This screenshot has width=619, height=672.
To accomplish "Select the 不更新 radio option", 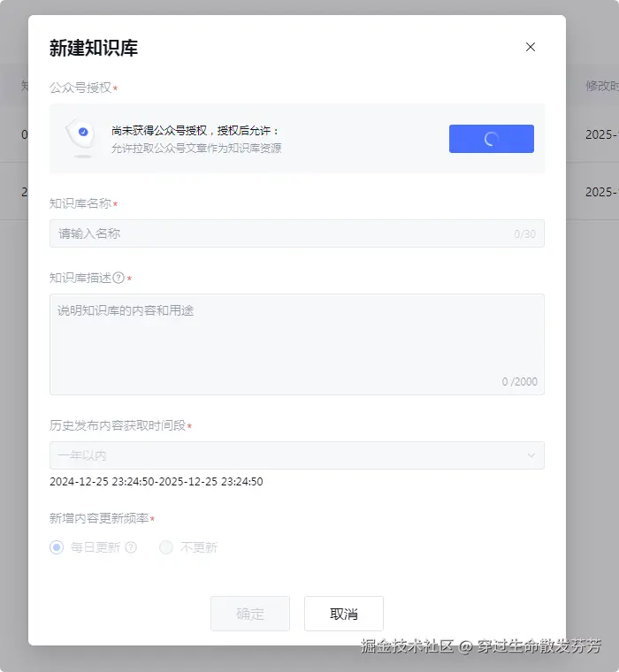I will click(166, 547).
